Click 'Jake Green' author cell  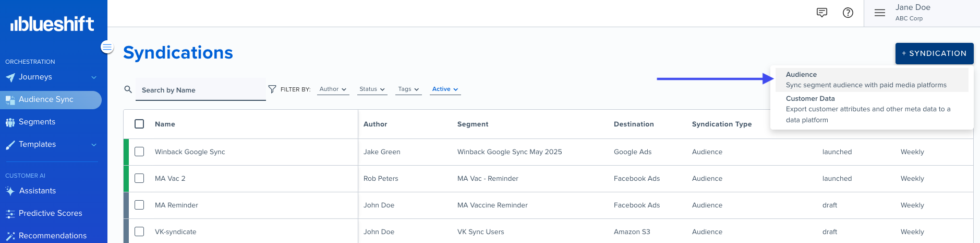click(x=382, y=152)
